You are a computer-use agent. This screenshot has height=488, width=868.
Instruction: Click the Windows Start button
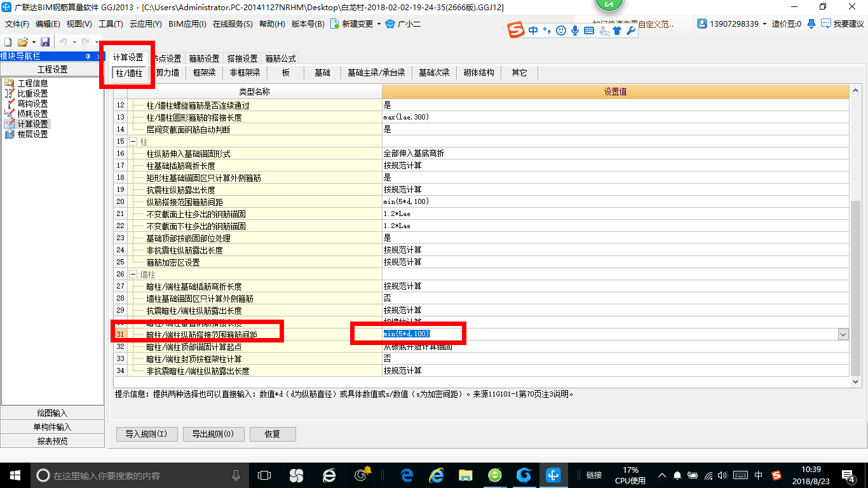15,475
